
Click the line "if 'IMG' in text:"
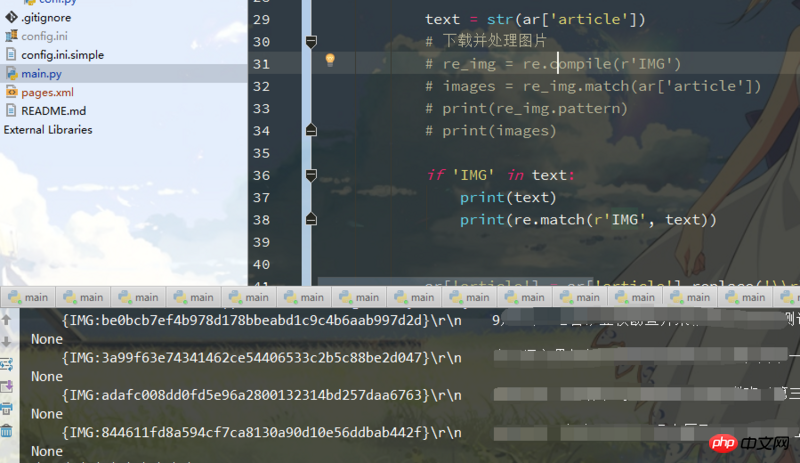click(x=501, y=175)
